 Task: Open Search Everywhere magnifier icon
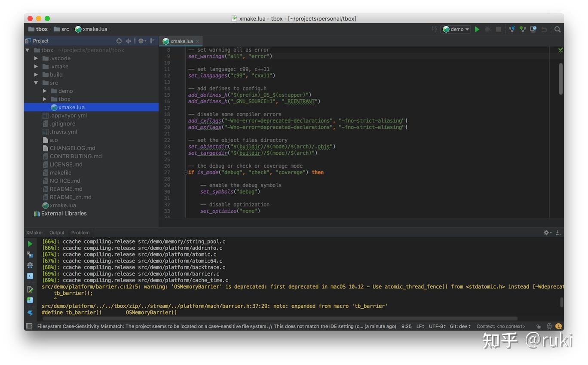tap(557, 29)
